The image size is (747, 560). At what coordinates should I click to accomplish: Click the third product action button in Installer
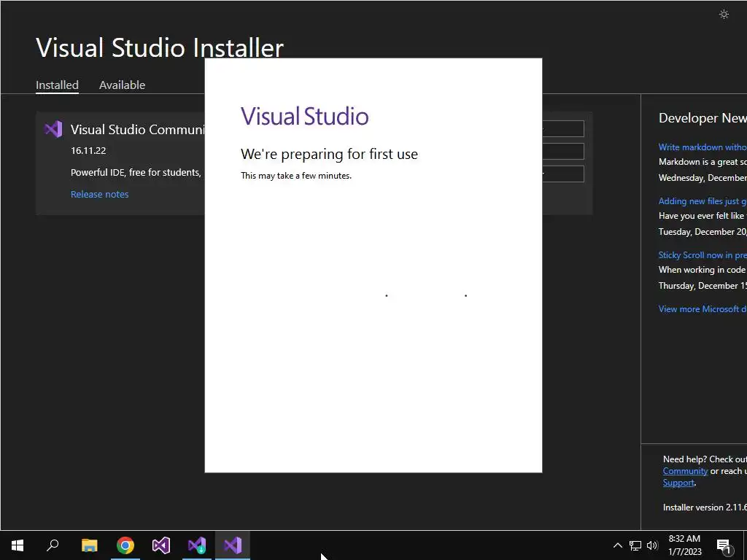pos(563,174)
